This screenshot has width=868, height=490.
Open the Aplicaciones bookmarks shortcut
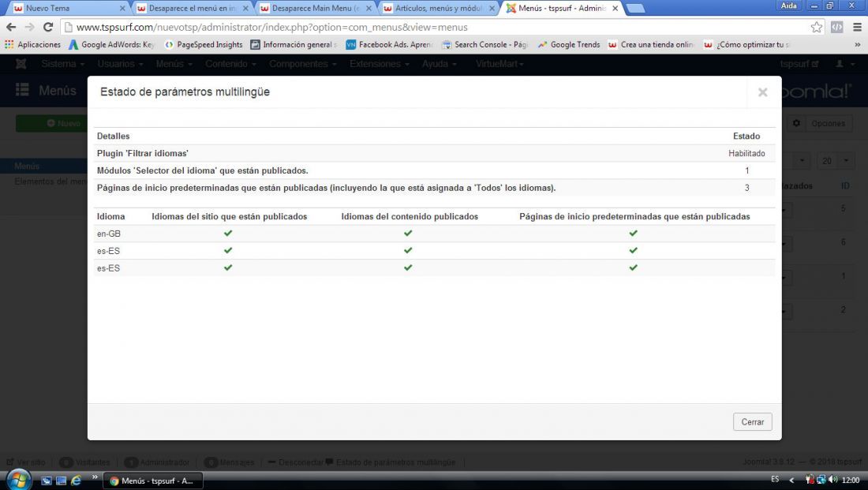32,44
